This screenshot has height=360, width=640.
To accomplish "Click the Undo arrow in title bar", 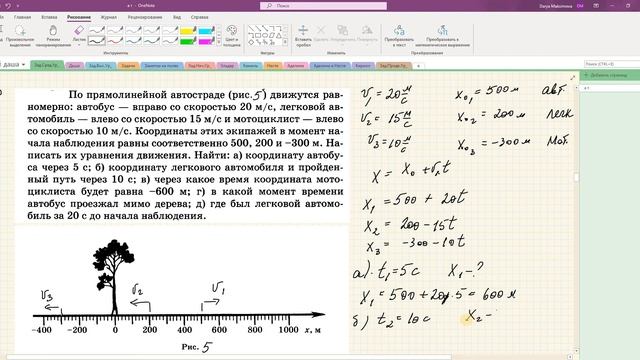I will (8, 6).
